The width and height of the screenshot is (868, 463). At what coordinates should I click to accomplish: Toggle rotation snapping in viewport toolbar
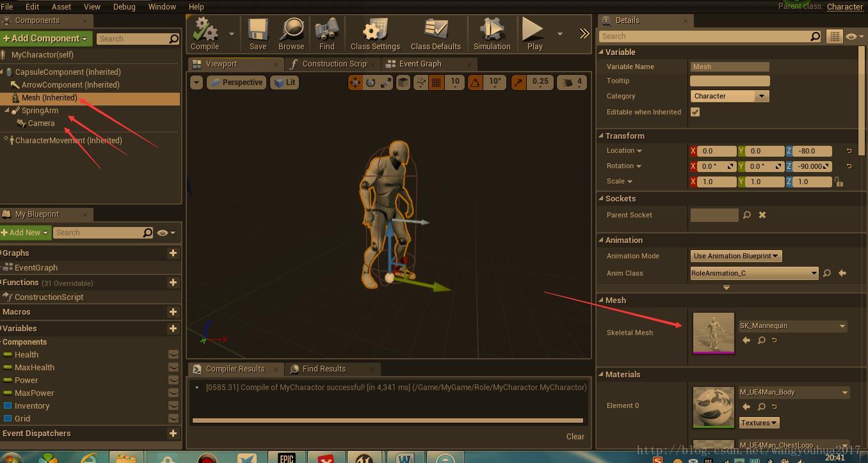tap(475, 82)
